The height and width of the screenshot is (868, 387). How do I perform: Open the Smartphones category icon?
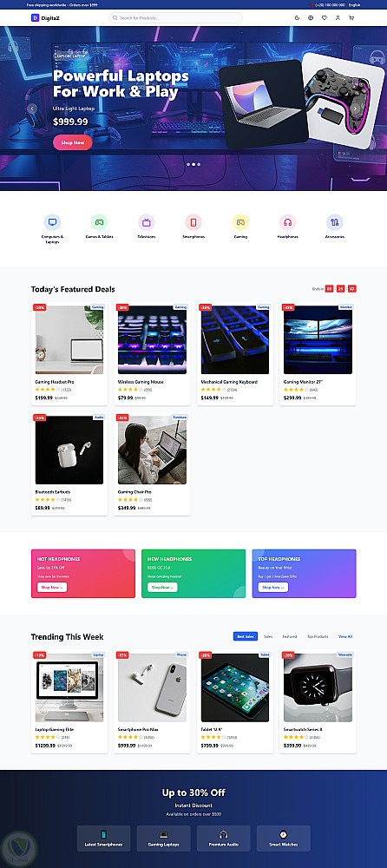click(193, 222)
